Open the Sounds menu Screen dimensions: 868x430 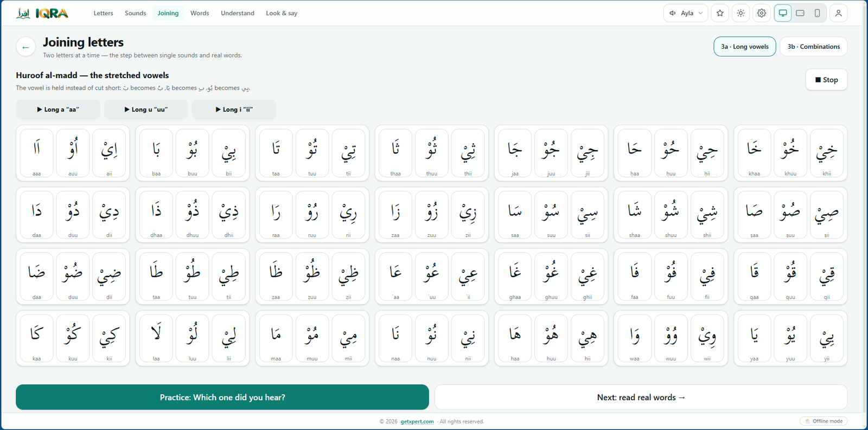135,13
